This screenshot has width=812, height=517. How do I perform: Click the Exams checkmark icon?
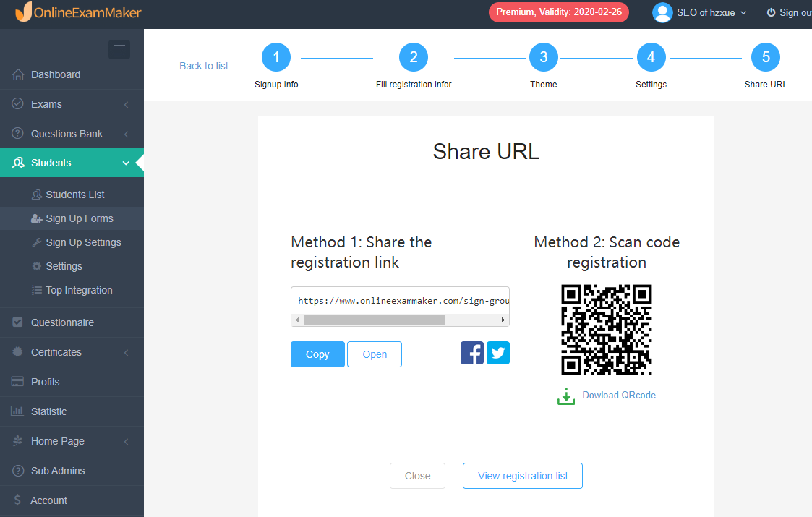click(x=17, y=103)
